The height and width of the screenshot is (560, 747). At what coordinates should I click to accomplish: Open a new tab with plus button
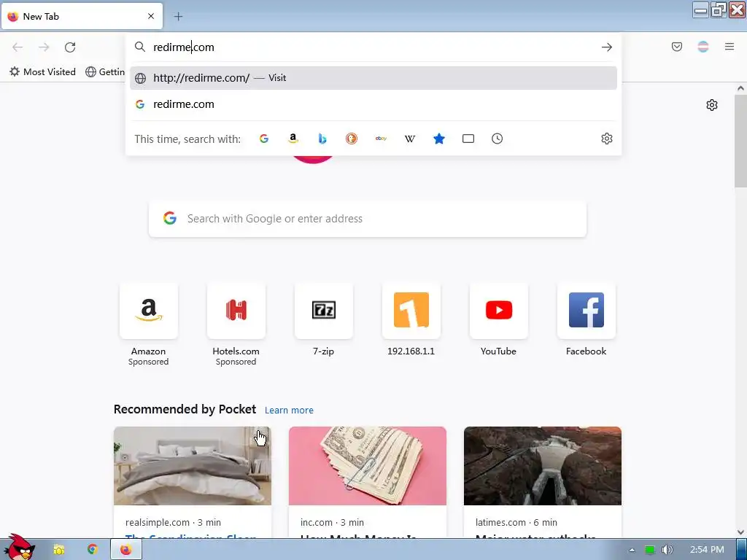[x=178, y=16]
